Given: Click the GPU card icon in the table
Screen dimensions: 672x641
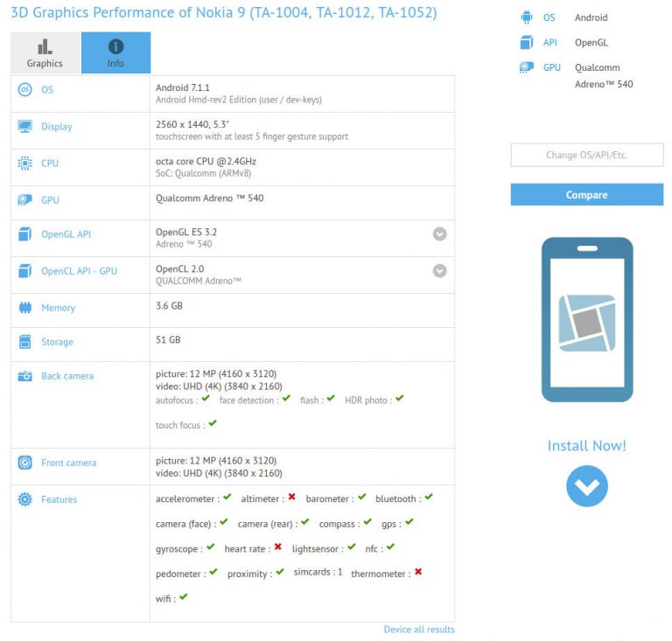Looking at the screenshot, I should click(24, 200).
